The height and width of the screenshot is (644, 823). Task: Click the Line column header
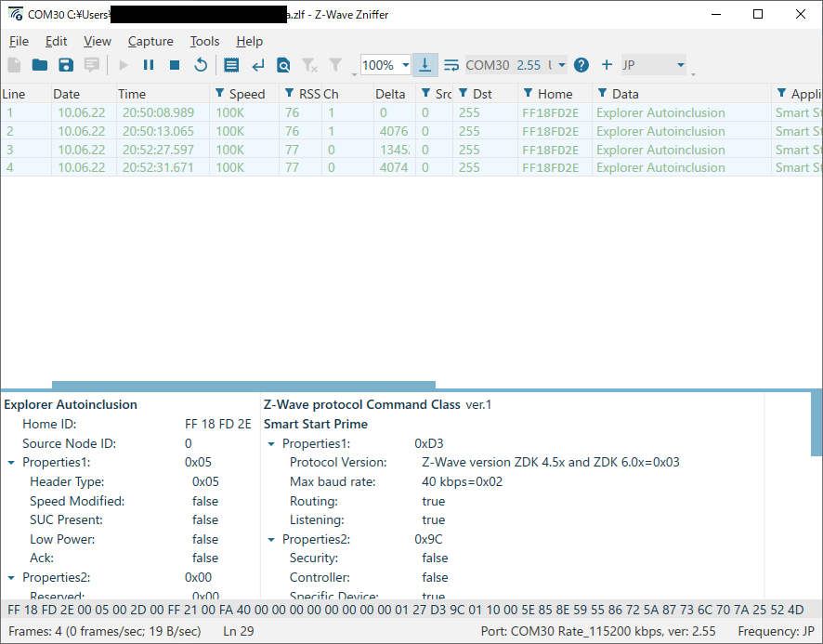pyautogui.click(x=26, y=94)
